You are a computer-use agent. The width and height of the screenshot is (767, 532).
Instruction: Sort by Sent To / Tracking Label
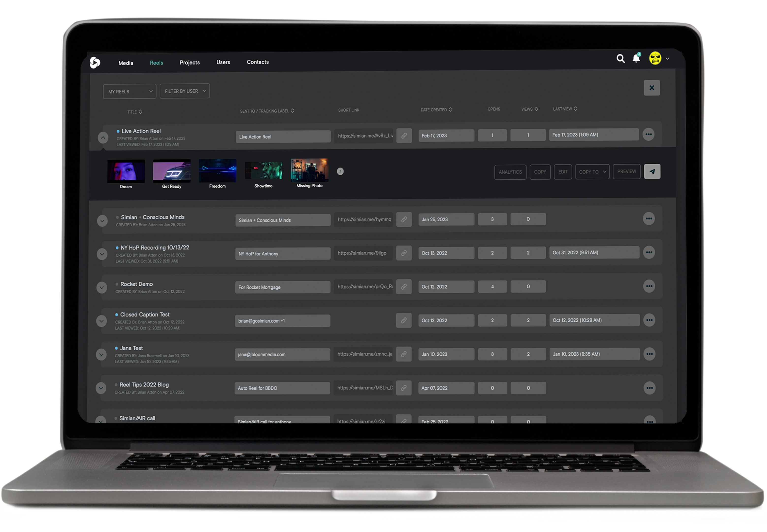pos(293,111)
